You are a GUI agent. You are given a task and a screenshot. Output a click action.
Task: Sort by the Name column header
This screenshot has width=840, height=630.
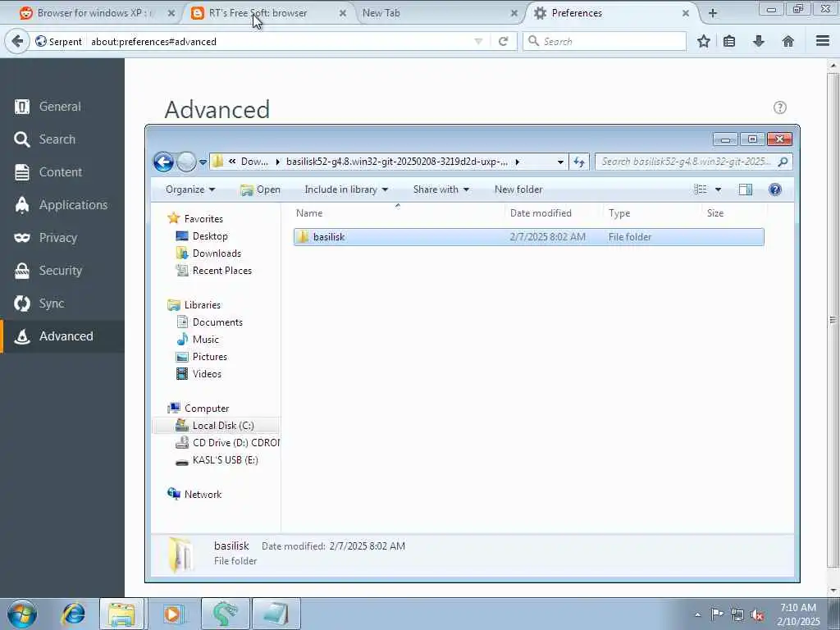pos(398,212)
